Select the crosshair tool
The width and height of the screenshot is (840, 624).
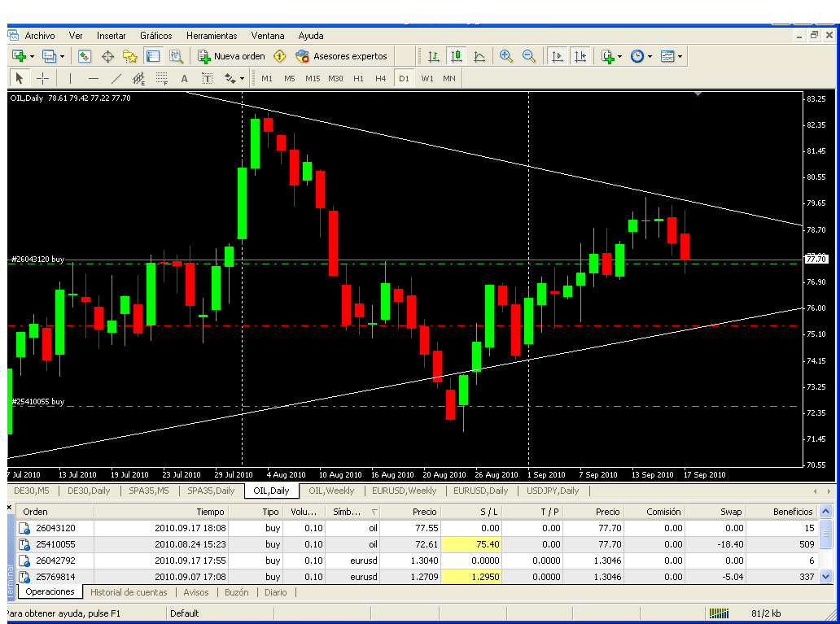pyautogui.click(x=43, y=78)
